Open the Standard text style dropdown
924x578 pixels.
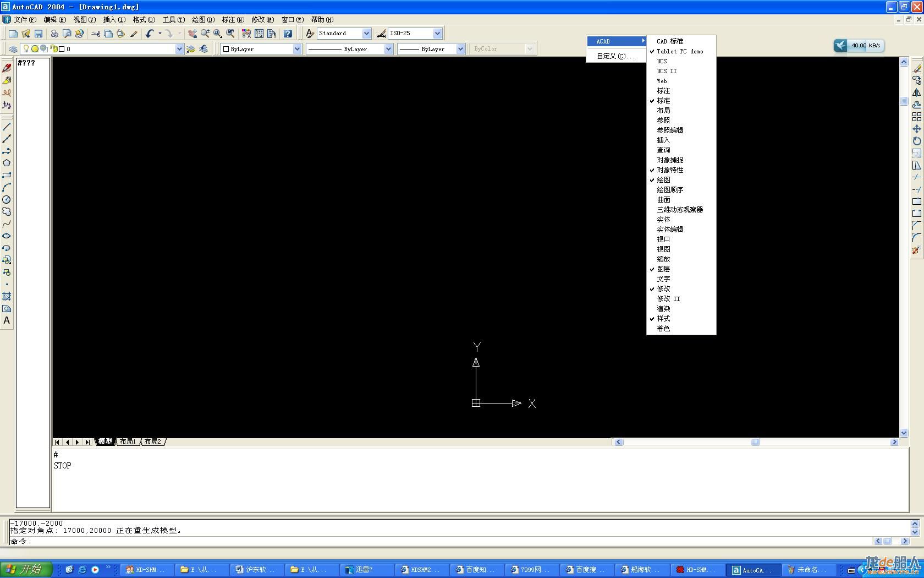pos(366,34)
